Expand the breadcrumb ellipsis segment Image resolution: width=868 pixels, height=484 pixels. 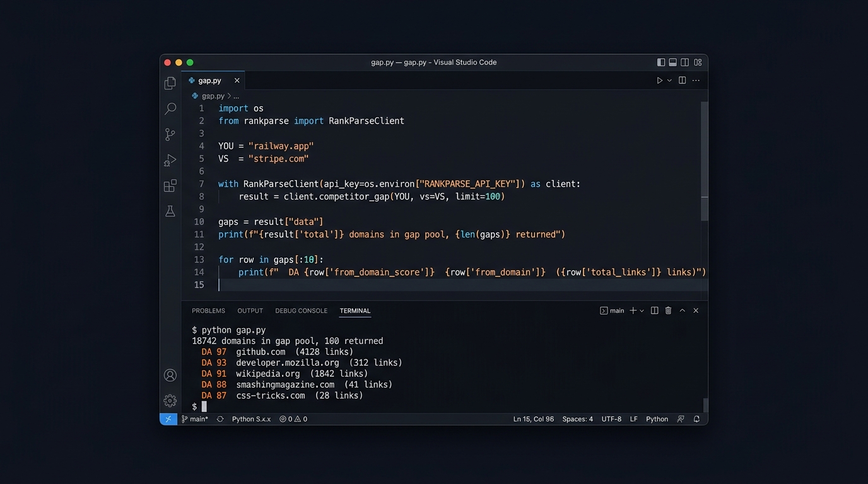(x=237, y=96)
